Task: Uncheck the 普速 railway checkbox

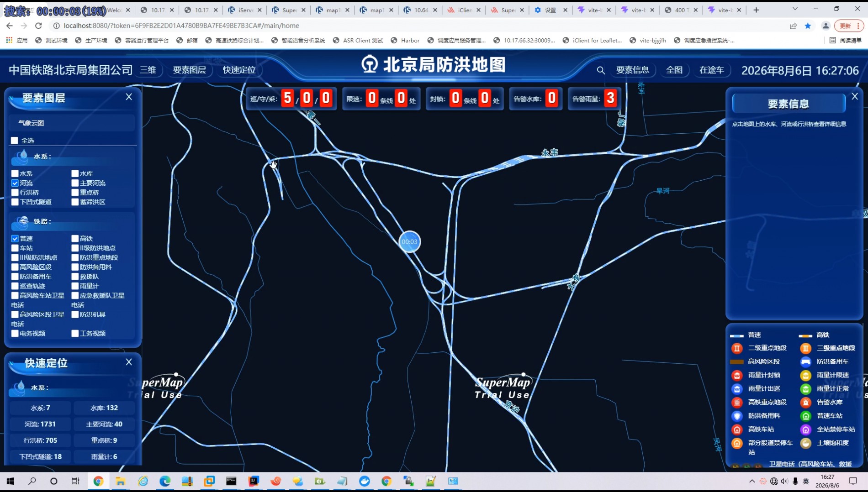Action: pyautogui.click(x=15, y=239)
